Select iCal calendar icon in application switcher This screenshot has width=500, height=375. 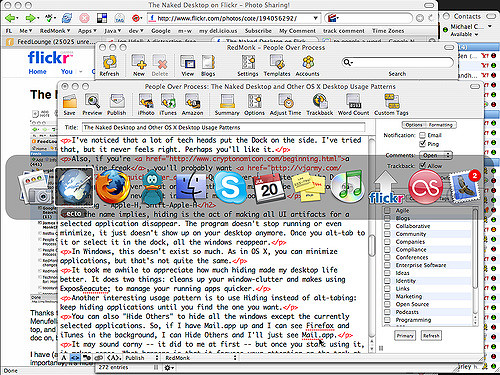[x=269, y=187]
